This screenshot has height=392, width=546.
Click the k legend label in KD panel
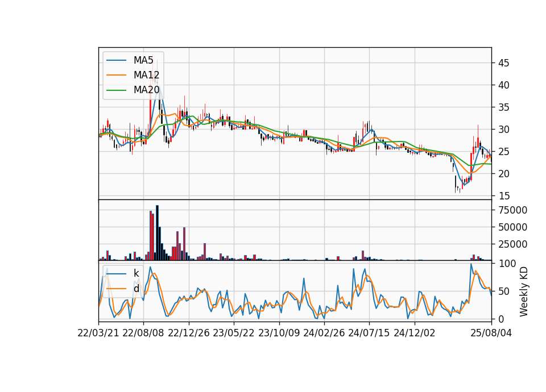[136, 273]
